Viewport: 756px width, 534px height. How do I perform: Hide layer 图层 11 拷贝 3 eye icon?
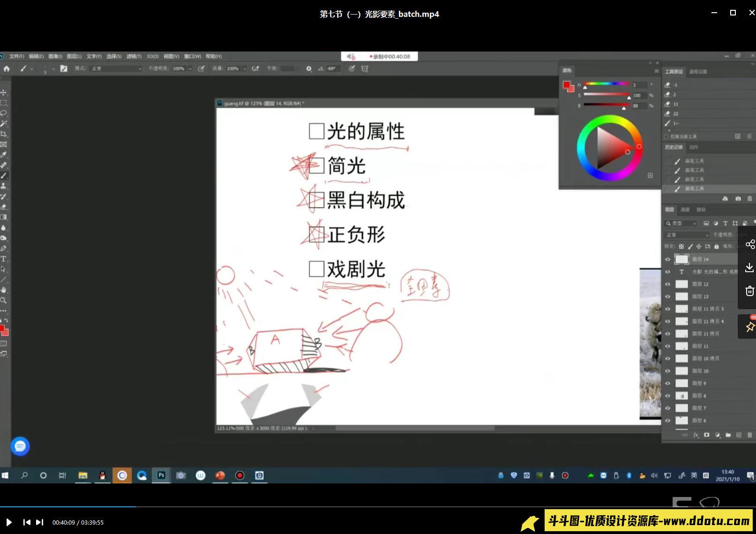(668, 309)
